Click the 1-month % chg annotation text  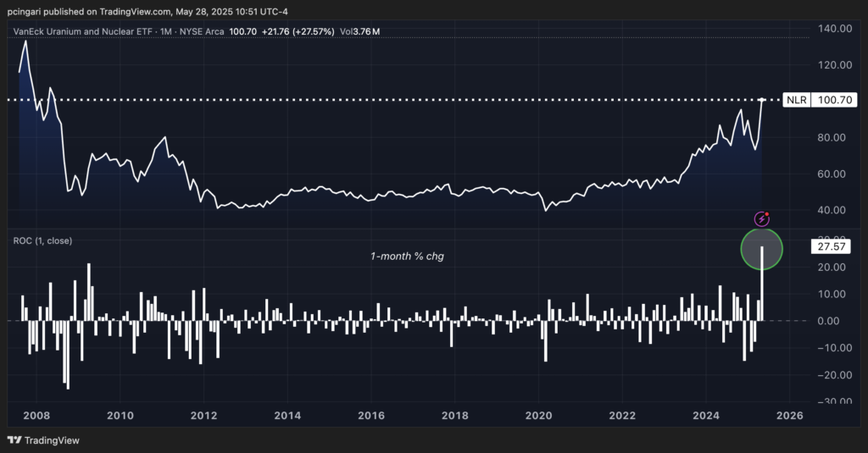(407, 256)
